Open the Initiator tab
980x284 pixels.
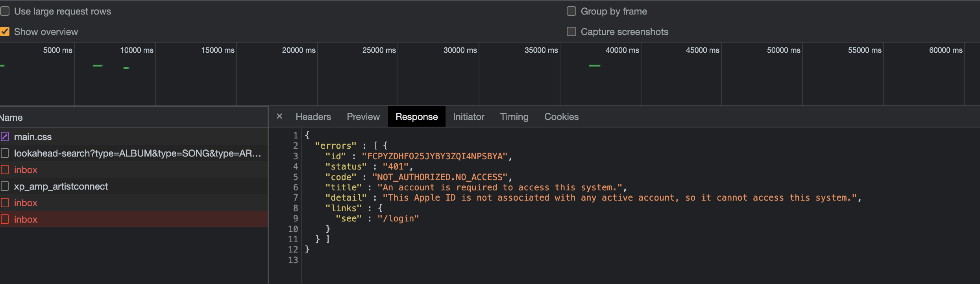[x=468, y=117]
